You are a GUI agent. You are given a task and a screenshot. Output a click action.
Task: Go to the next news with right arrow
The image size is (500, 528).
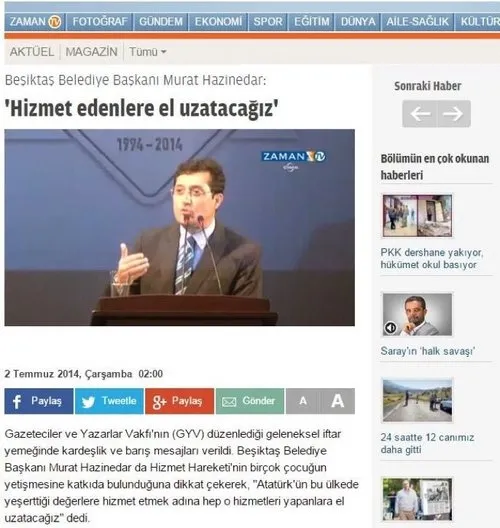tap(454, 114)
